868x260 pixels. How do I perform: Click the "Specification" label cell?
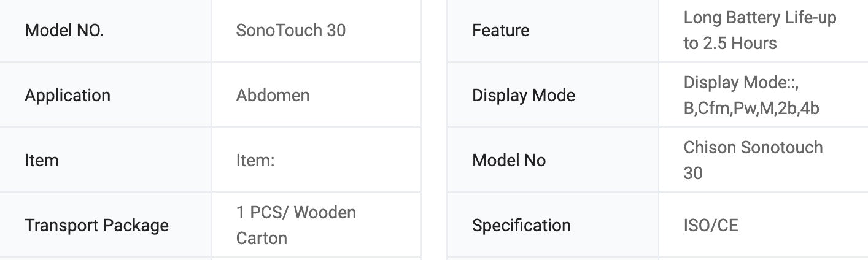pos(521,226)
